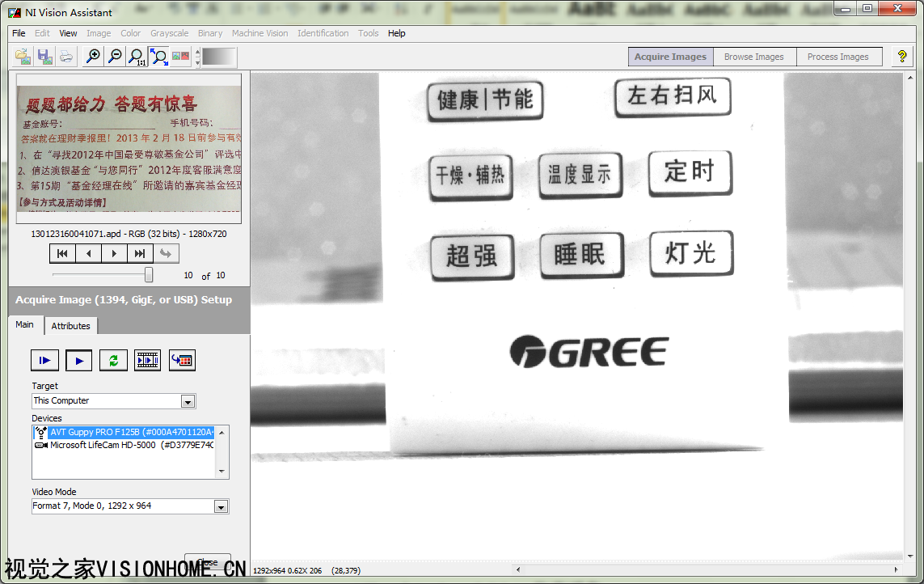Image resolution: width=924 pixels, height=584 pixels.
Task: Click the green Refresh devices icon
Action: (x=113, y=360)
